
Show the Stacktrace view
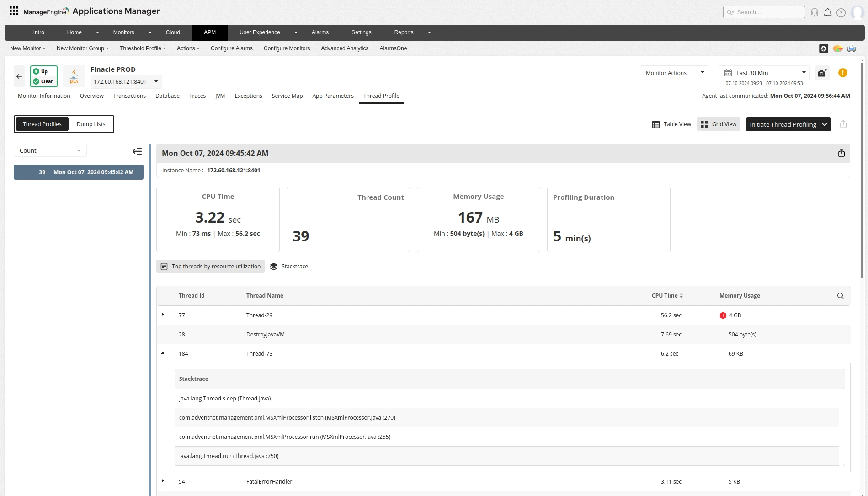tap(289, 266)
